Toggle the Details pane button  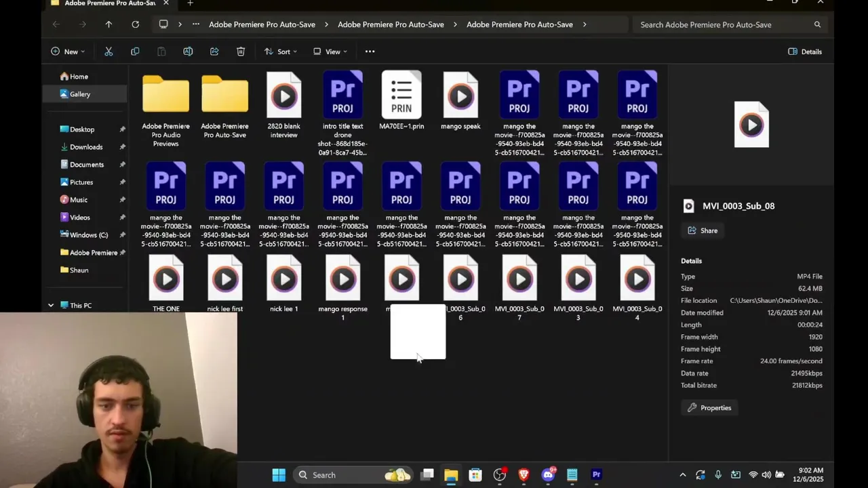[805, 52]
